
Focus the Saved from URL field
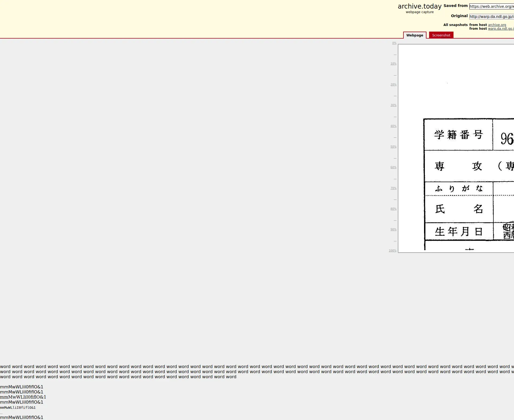click(491, 6)
